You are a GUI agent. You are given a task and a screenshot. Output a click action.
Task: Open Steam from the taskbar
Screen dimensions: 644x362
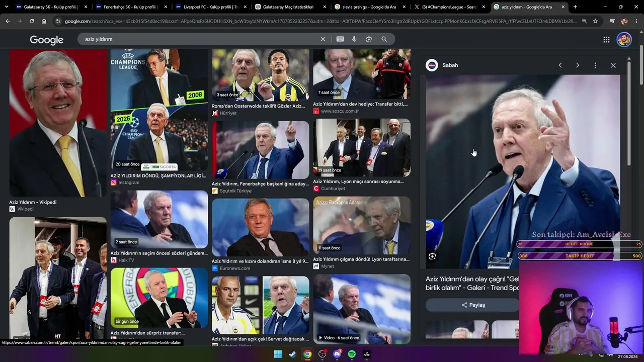(292, 354)
